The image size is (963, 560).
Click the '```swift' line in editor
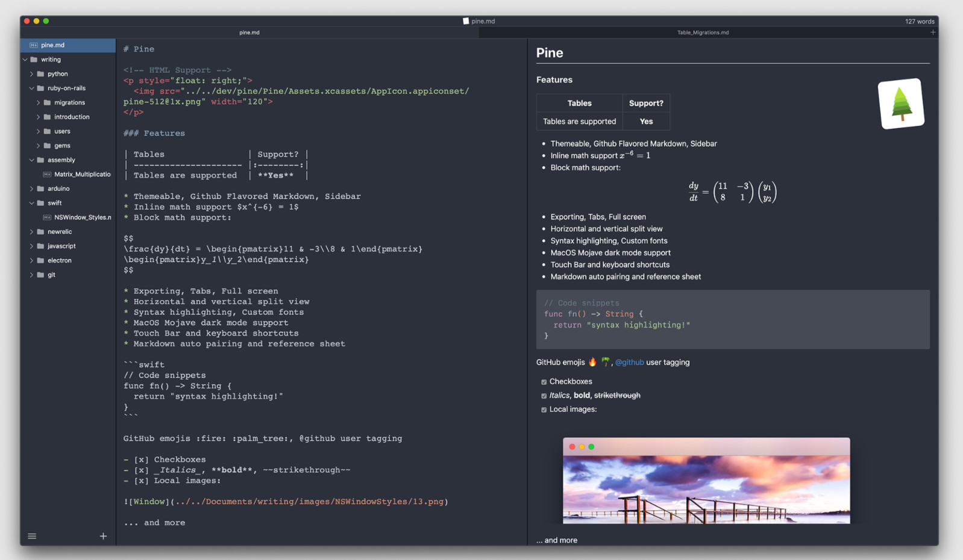pyautogui.click(x=144, y=365)
